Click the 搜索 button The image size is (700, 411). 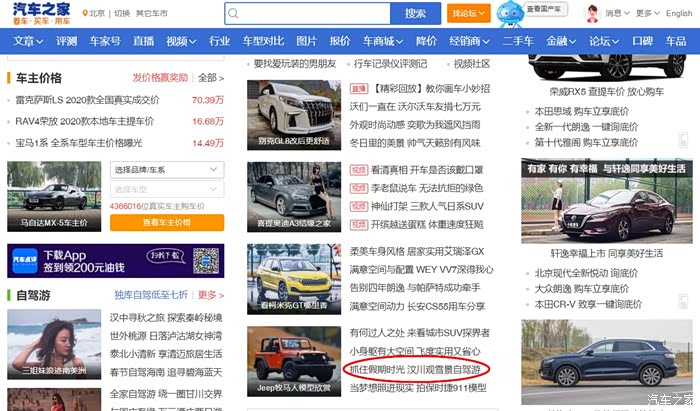click(415, 13)
